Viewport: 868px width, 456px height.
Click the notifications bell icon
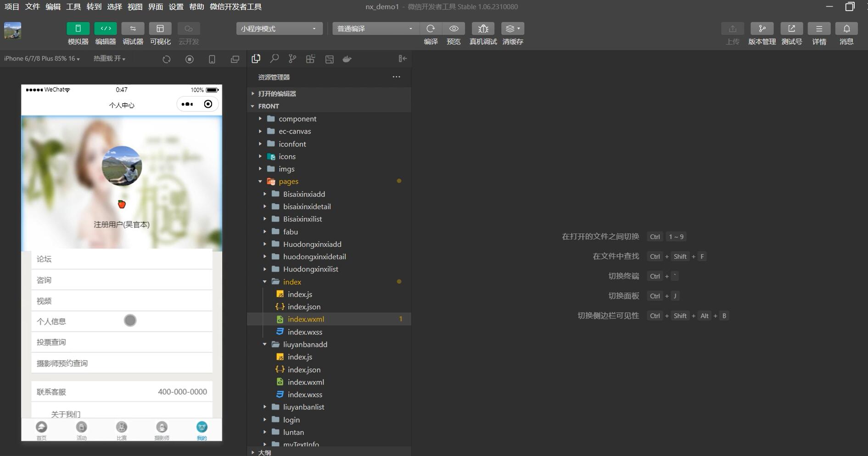point(846,29)
